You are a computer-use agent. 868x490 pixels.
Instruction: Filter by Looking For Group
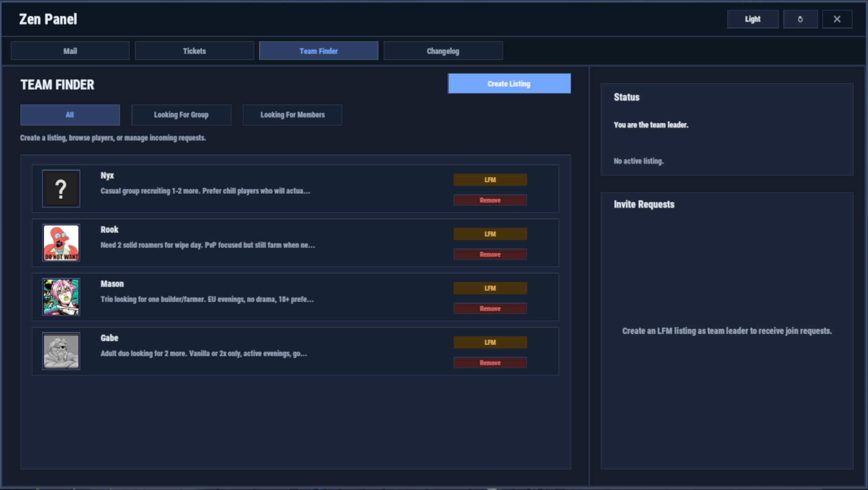click(x=181, y=115)
